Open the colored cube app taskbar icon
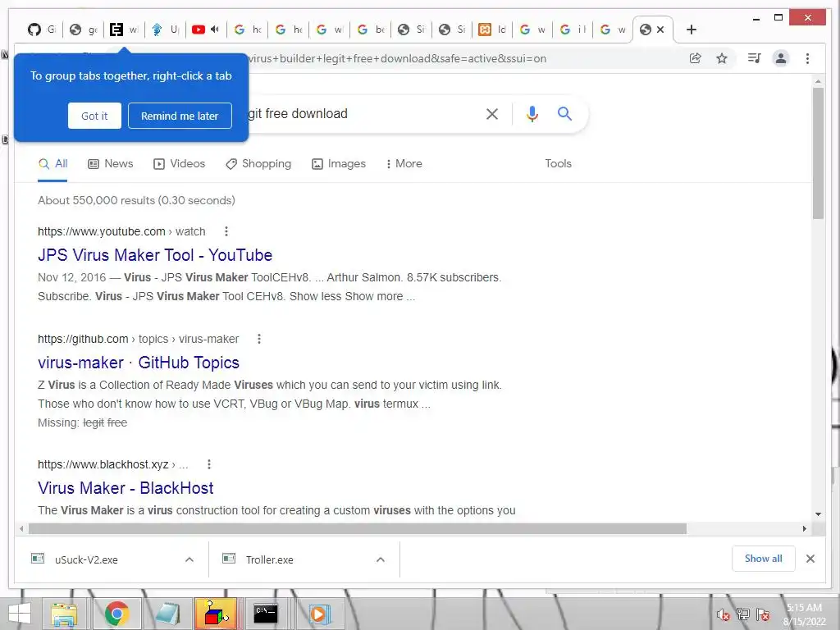840x630 pixels. [x=216, y=614]
